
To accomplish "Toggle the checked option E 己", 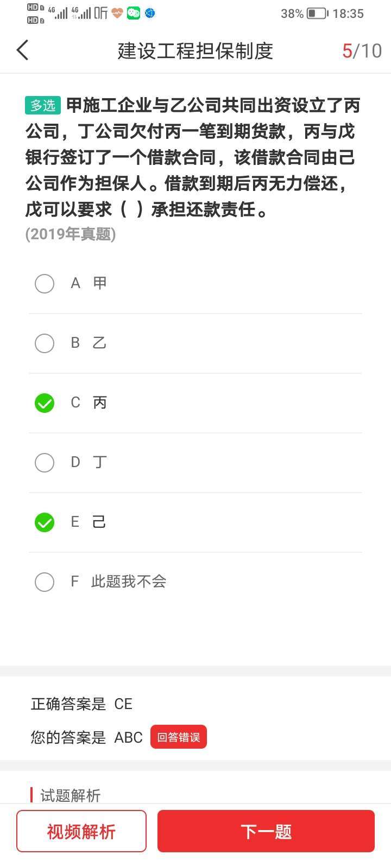I will pos(45,522).
